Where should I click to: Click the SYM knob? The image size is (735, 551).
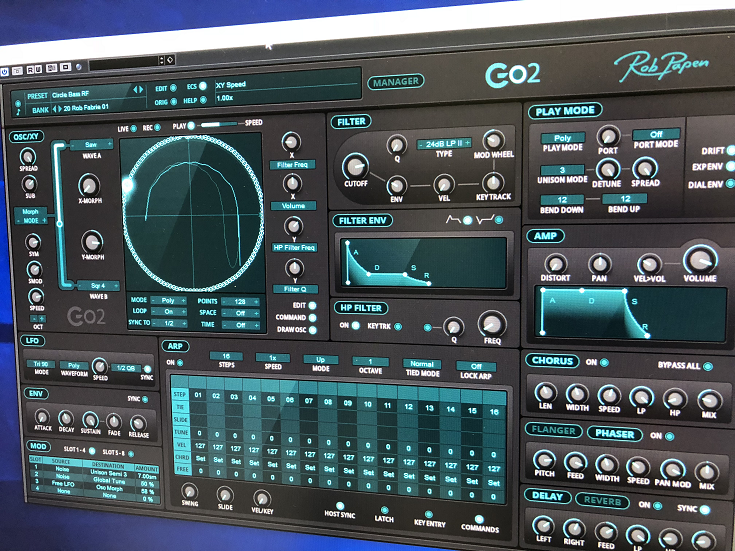pyautogui.click(x=33, y=242)
